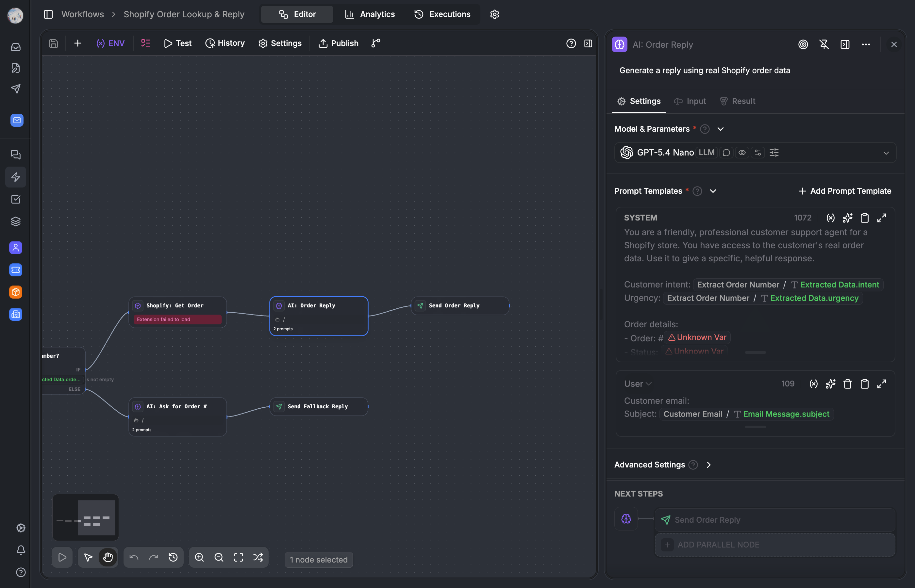Switch to the Analytics tab

point(370,14)
